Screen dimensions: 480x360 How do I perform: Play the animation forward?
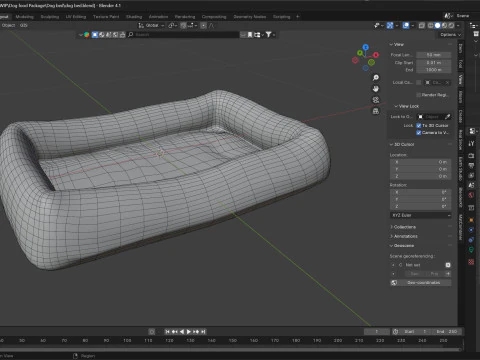point(189,332)
